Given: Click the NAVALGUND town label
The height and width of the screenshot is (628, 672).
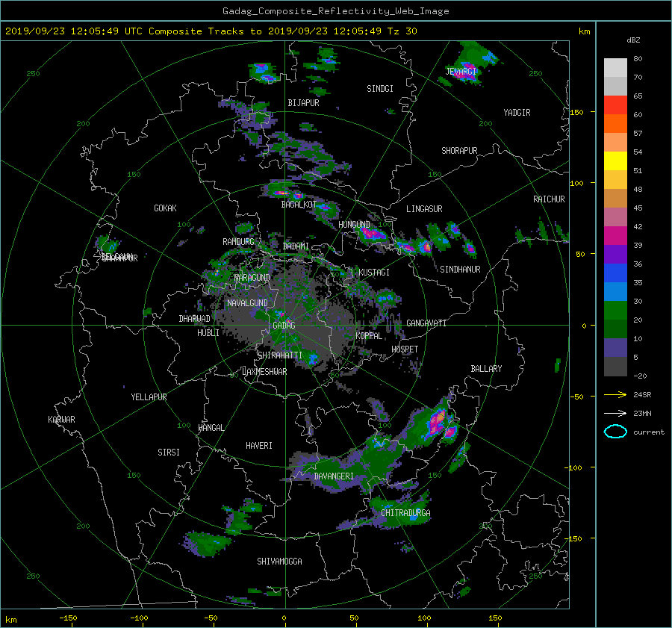Looking at the screenshot, I should pyautogui.click(x=247, y=303).
